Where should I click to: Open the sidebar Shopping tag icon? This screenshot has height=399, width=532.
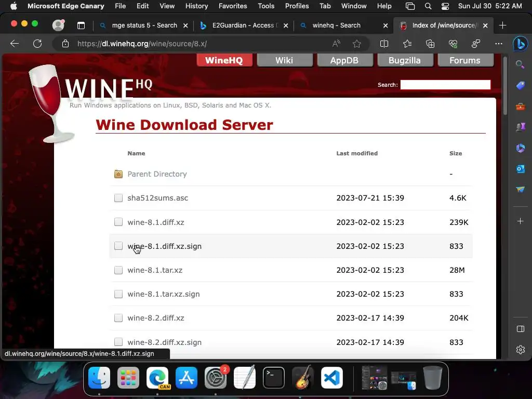[520, 86]
